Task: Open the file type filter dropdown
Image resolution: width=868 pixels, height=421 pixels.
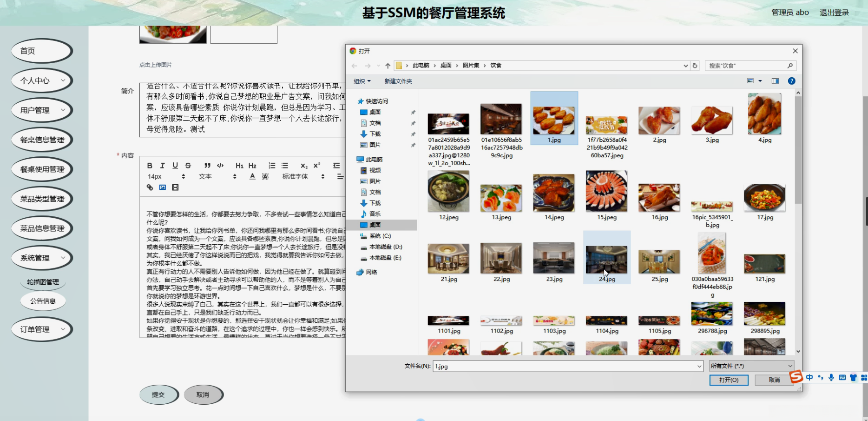Action: click(751, 366)
